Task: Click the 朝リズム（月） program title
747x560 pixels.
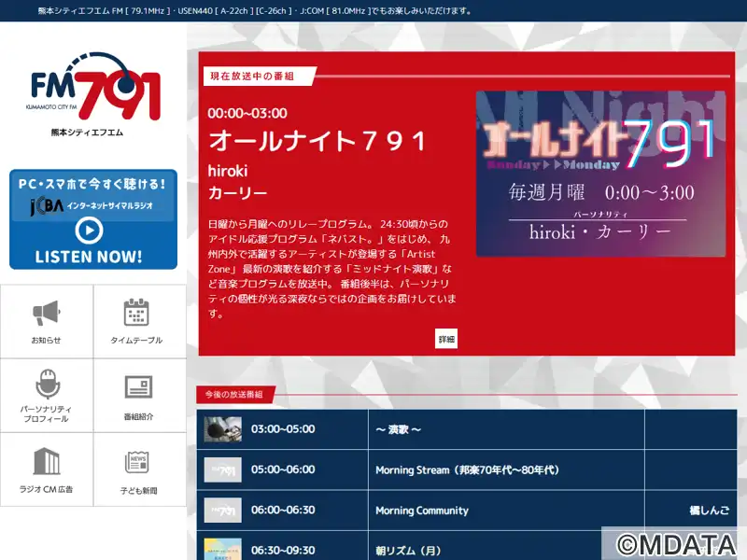Action: pos(408,551)
